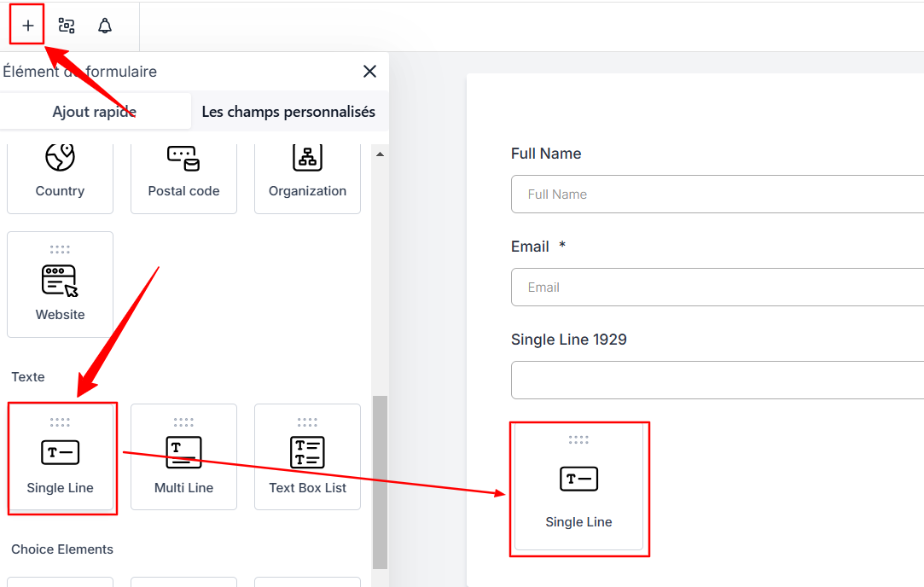Switch to Ajout rapide tab
The image size is (924, 587).
click(x=95, y=112)
